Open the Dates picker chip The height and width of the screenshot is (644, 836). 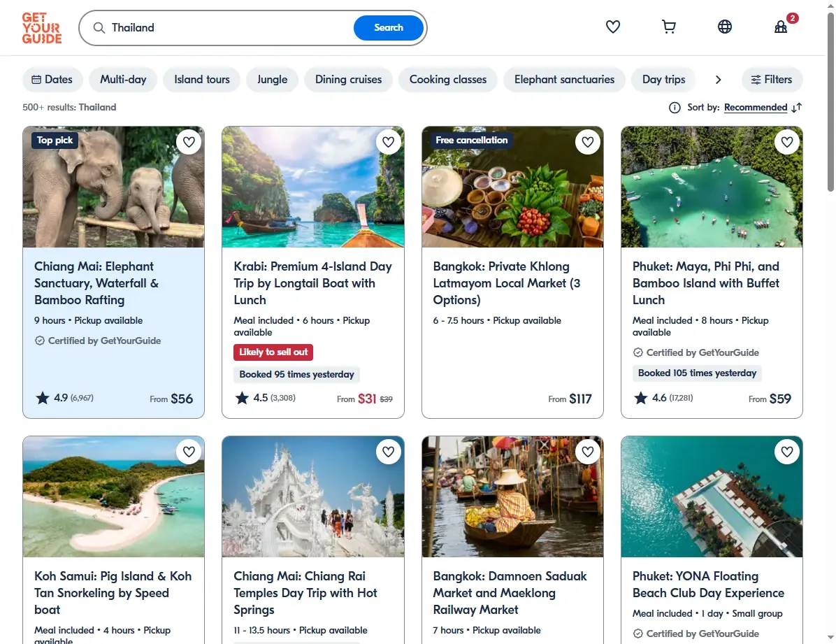pyautogui.click(x=52, y=80)
